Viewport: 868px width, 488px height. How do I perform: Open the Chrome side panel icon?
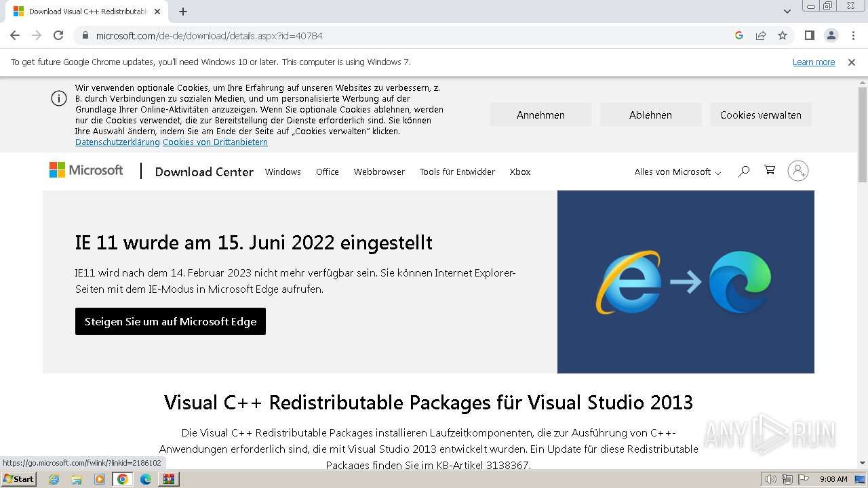(x=809, y=35)
